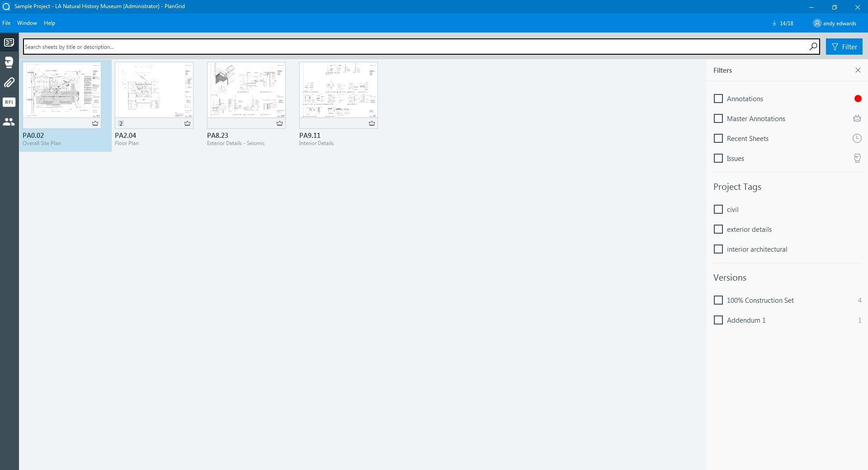This screenshot has height=470, width=868.
Task: Toggle the Filter button
Action: tap(844, 47)
